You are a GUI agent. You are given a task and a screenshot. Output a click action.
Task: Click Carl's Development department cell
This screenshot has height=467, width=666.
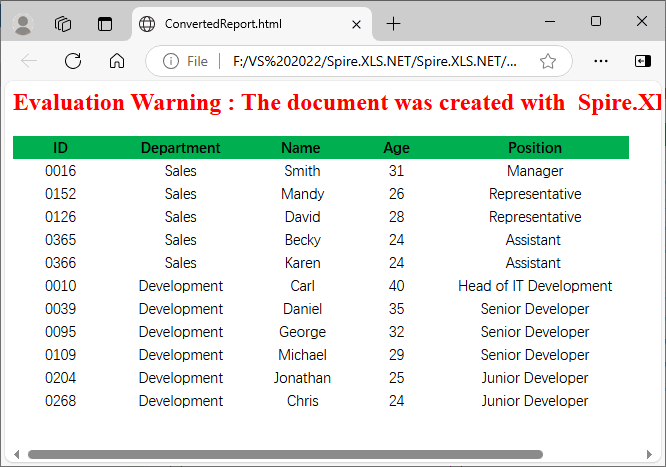point(181,286)
